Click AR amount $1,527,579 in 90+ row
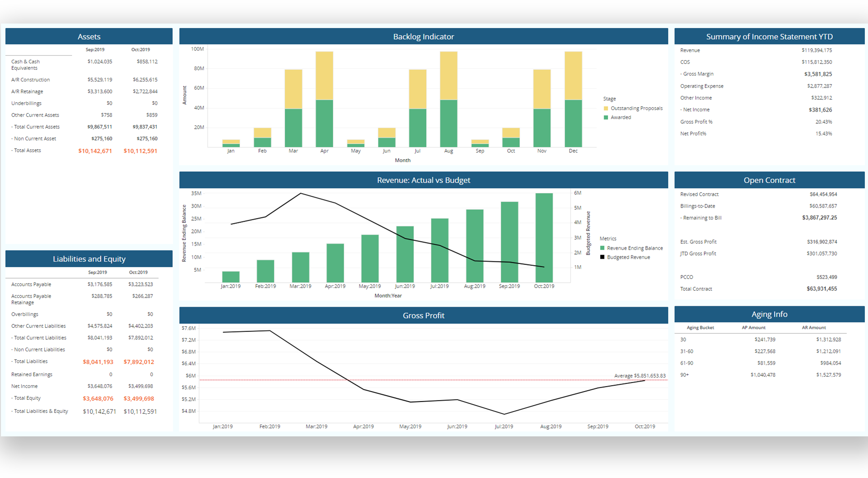868x478 pixels. (x=829, y=375)
